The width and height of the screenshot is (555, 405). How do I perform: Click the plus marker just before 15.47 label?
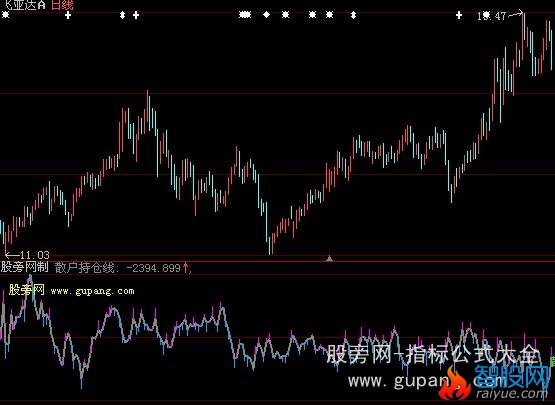pos(459,15)
